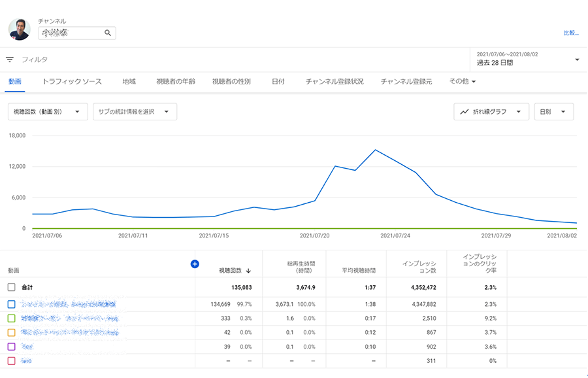
Task: Click the channel search magnifier icon
Action: 108,33
